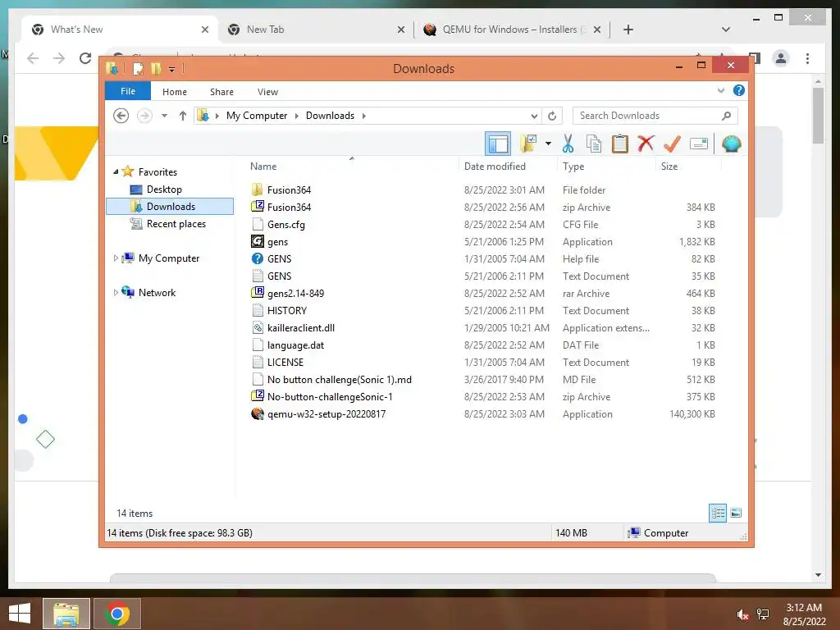This screenshot has width=840, height=630.
Task: Select the Gens.cfg file
Action: click(x=286, y=225)
